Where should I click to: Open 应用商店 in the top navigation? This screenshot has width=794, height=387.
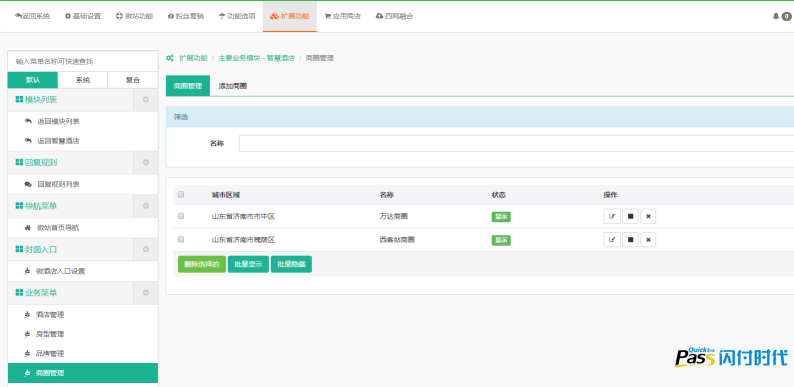(x=342, y=16)
